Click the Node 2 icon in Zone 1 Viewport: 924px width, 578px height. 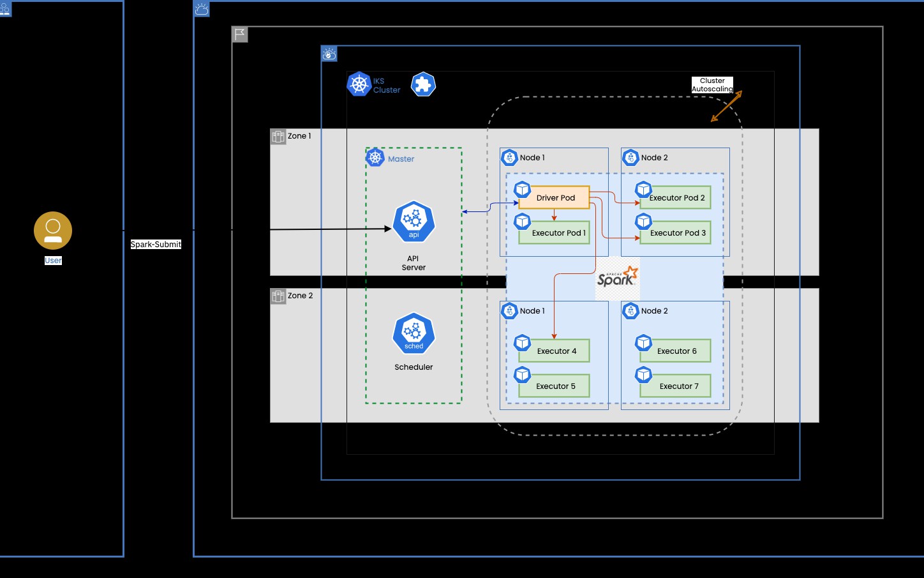(x=630, y=157)
